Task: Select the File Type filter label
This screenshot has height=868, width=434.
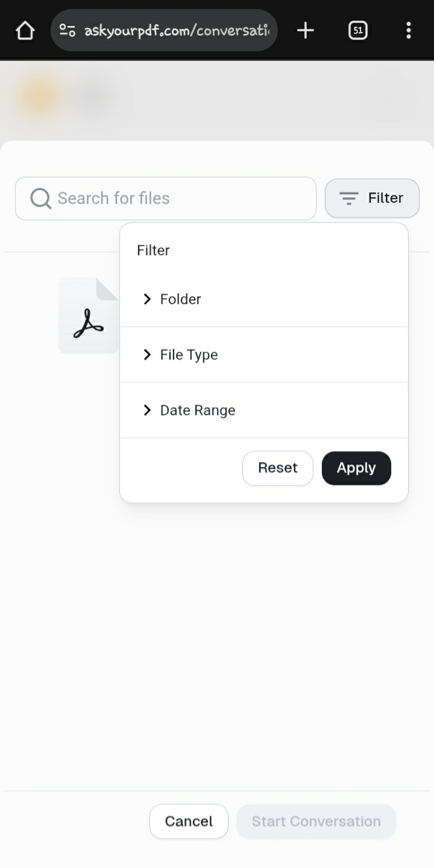Action: click(189, 355)
